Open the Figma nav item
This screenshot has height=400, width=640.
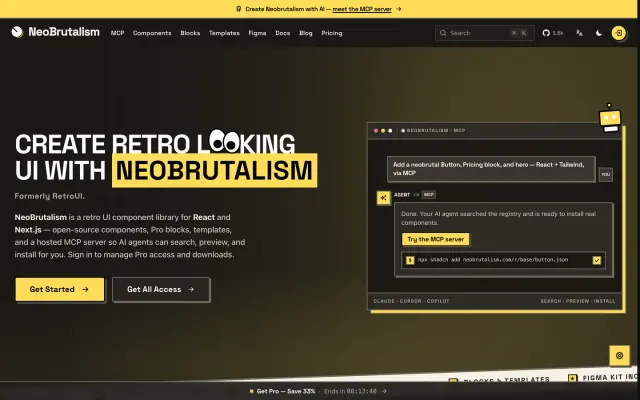[257, 33]
